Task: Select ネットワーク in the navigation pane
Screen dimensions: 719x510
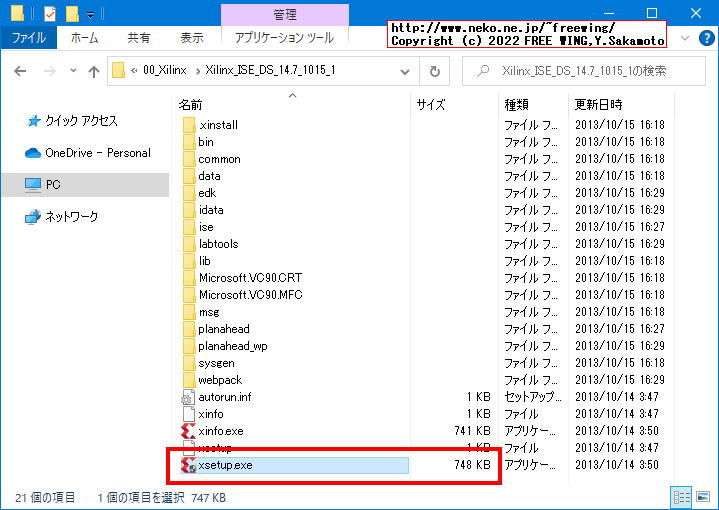Action: [x=61, y=216]
